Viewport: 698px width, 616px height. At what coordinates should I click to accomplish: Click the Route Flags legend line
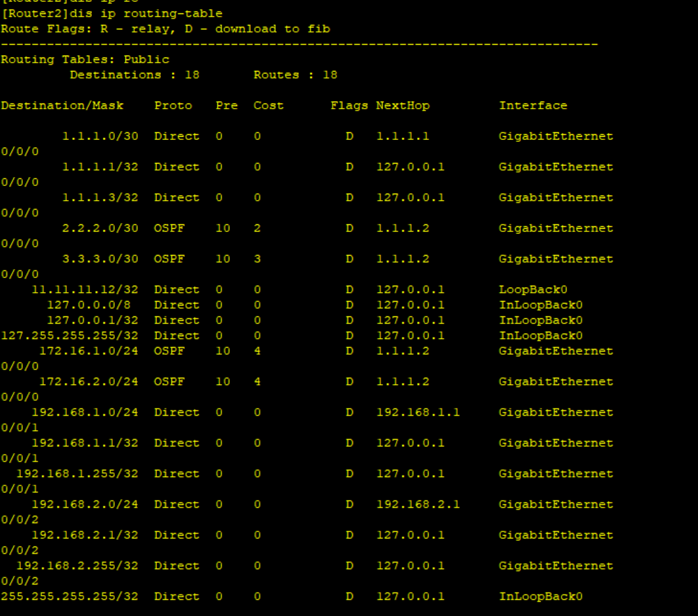point(165,29)
